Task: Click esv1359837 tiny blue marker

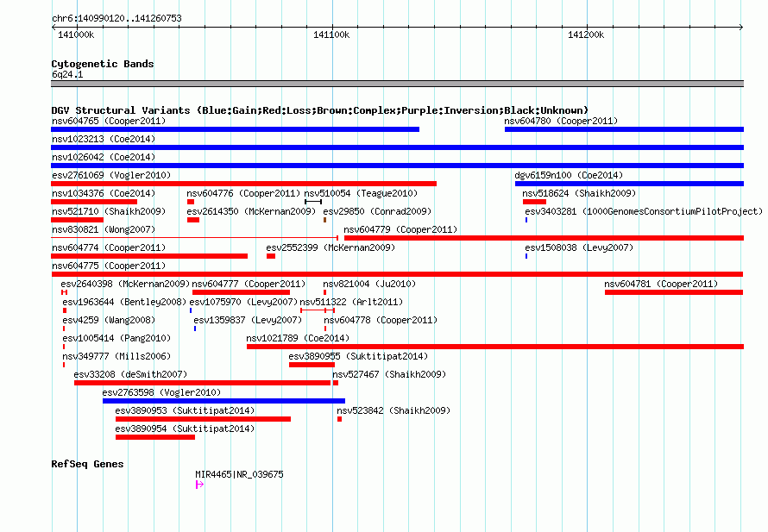Action: pos(195,329)
